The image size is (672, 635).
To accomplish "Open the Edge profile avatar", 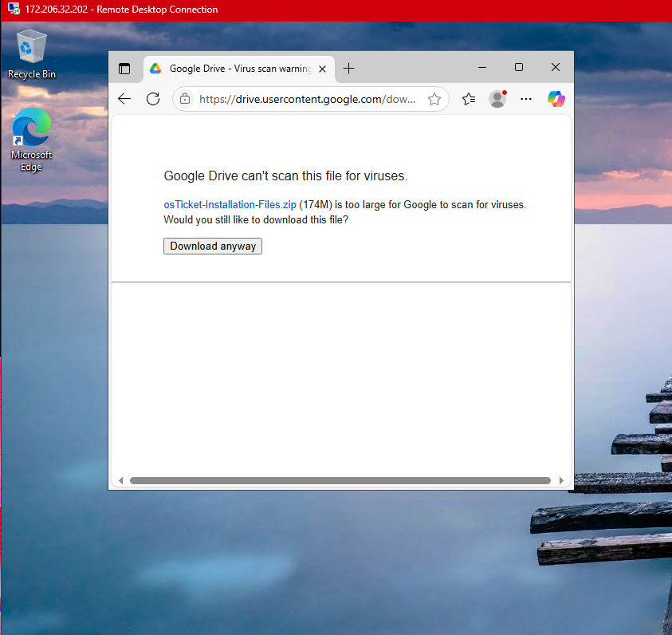I will click(x=497, y=99).
